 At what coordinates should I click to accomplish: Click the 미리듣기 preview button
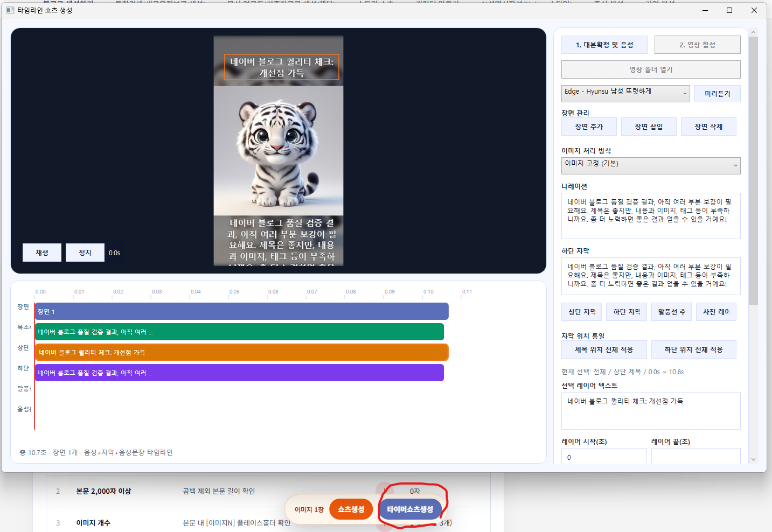717,94
